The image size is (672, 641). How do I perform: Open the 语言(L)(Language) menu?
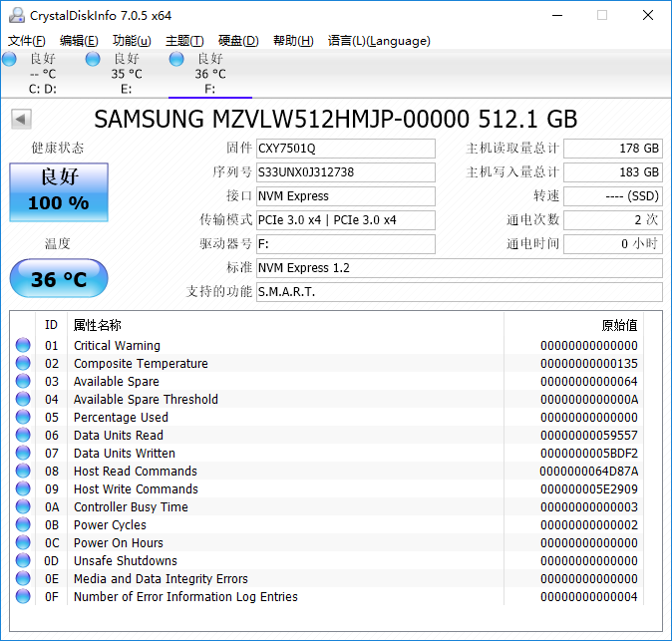[x=379, y=41]
